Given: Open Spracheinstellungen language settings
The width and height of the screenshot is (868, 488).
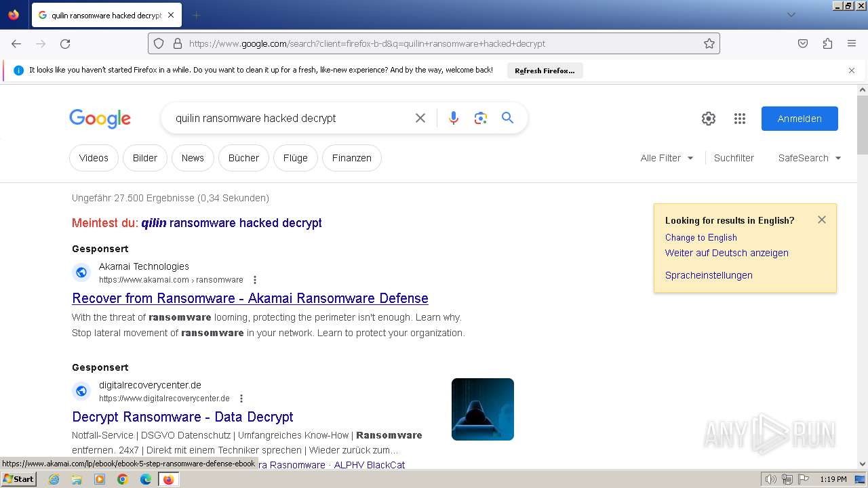Looking at the screenshot, I should click(709, 275).
